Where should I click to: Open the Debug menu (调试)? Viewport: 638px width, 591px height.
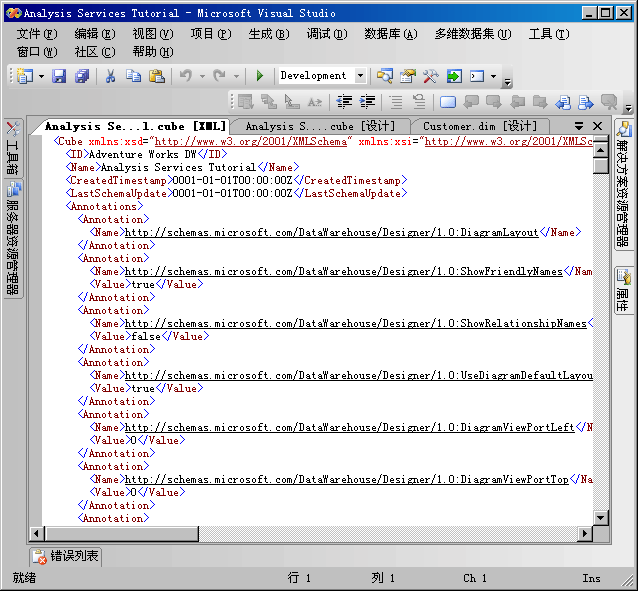click(327, 34)
